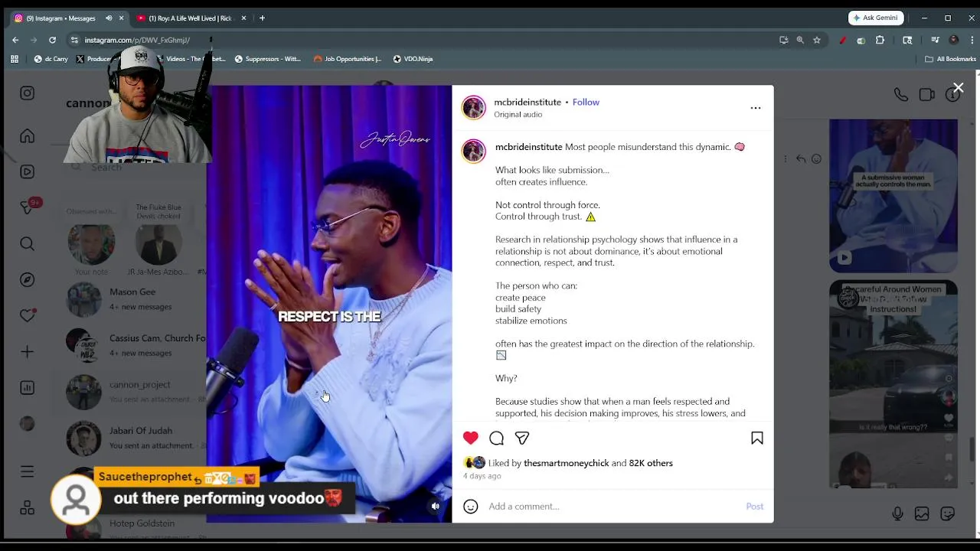Open the Explore compass icon
This screenshot has height=551, width=980.
pos(28,280)
